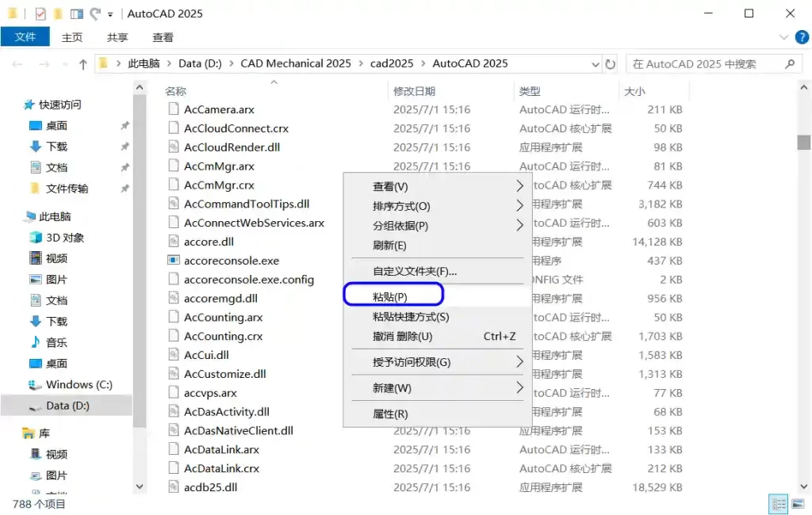Open the 查看 ribbon tab

click(x=163, y=37)
